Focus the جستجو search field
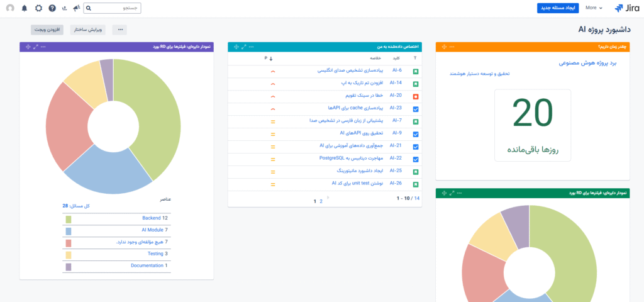The width and height of the screenshot is (644, 302). point(112,8)
